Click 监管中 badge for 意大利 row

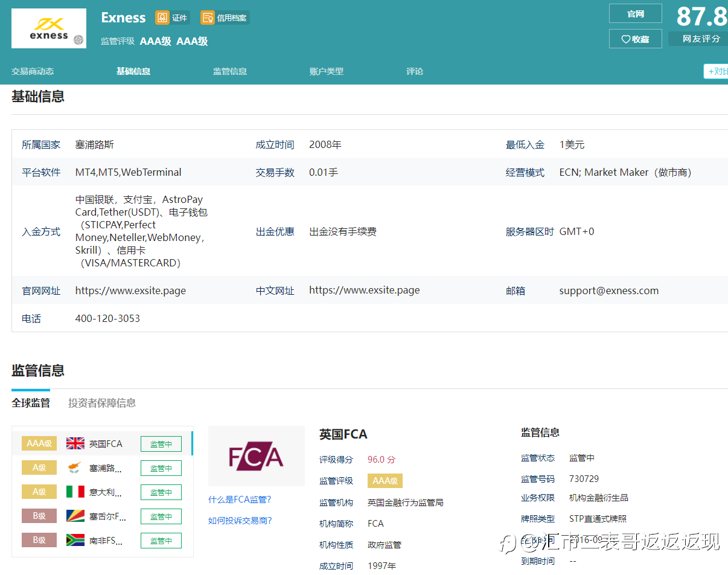161,492
